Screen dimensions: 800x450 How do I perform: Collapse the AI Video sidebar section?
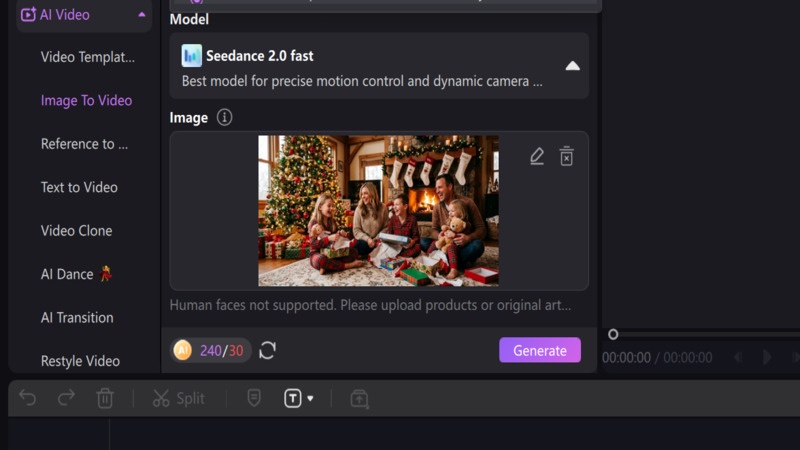(142, 15)
